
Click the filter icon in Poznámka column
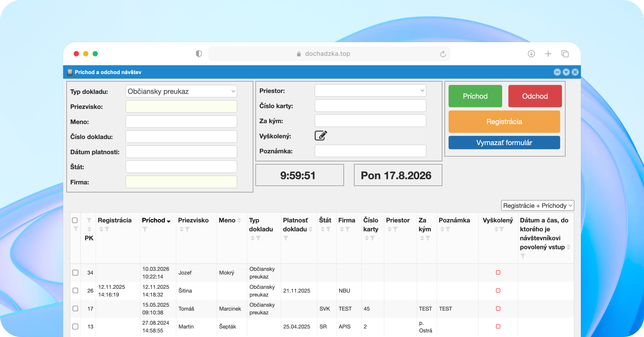(448, 229)
